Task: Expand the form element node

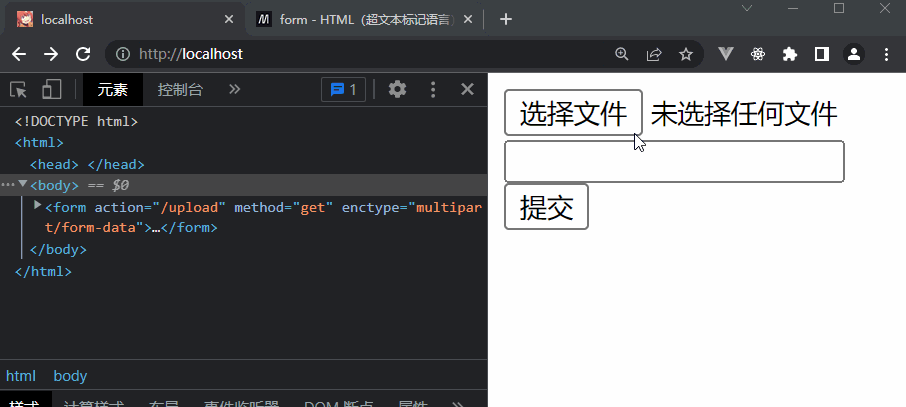Action: click(x=38, y=205)
